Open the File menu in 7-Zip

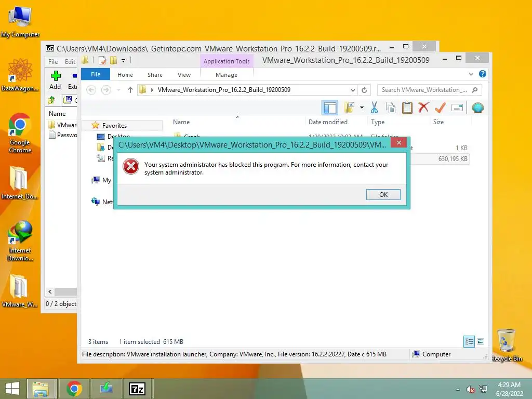click(52, 62)
